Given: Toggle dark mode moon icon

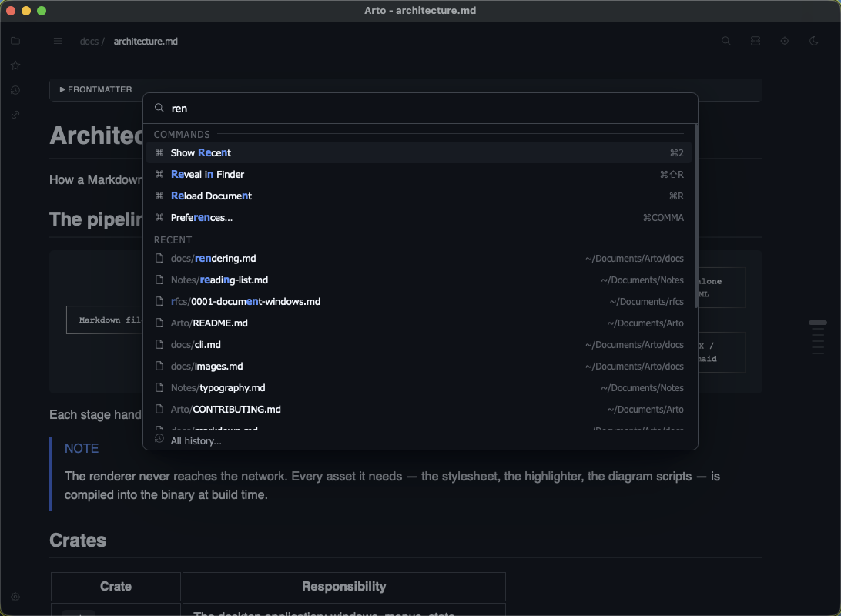Looking at the screenshot, I should [813, 41].
